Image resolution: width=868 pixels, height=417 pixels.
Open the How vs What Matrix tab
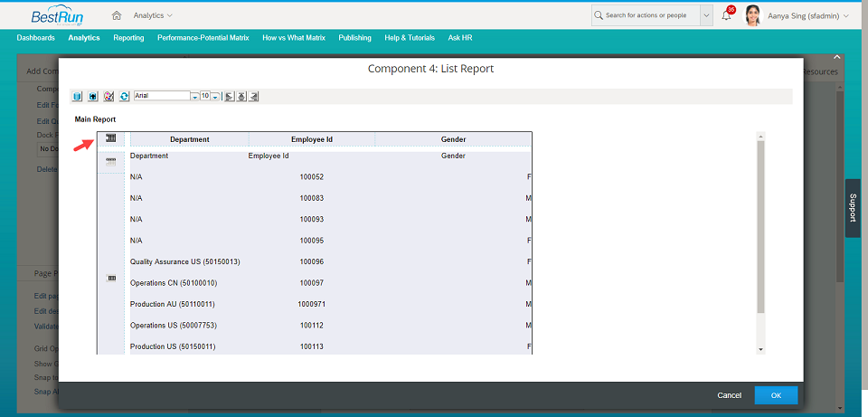pos(294,38)
